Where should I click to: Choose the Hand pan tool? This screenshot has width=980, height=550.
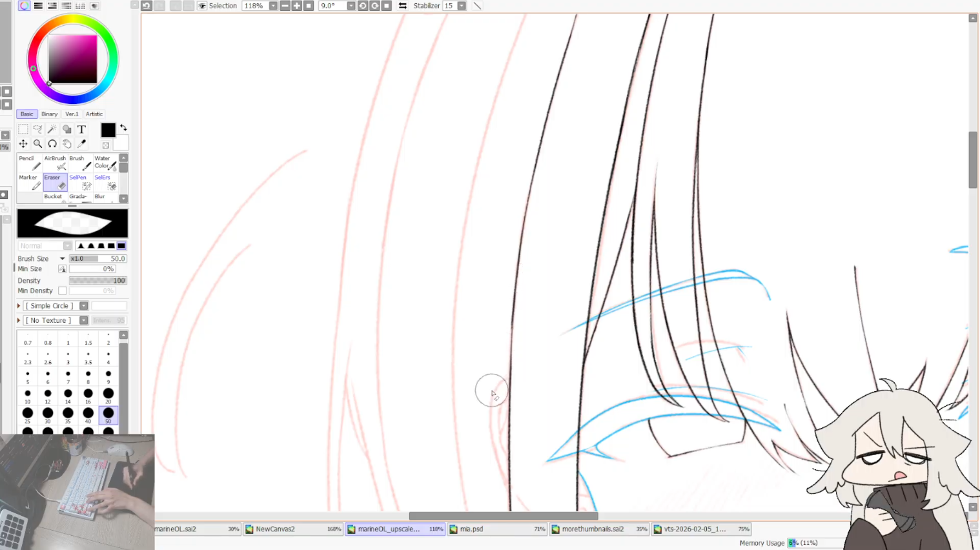point(66,144)
